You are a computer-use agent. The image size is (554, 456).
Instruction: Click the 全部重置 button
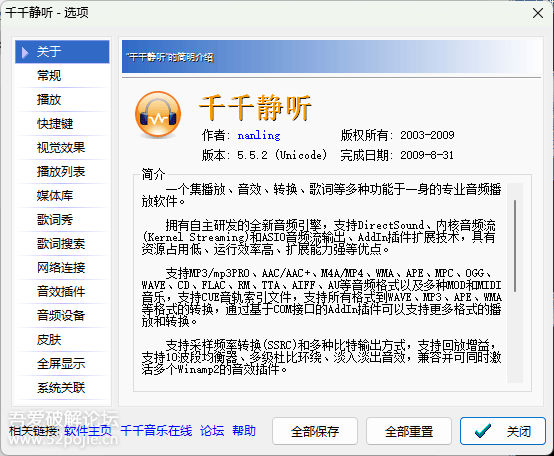pyautogui.click(x=409, y=431)
